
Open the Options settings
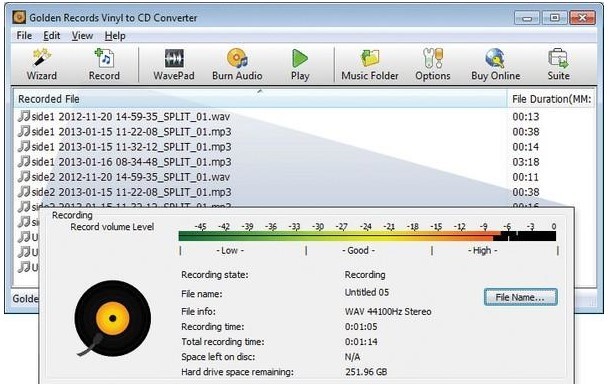click(x=433, y=64)
